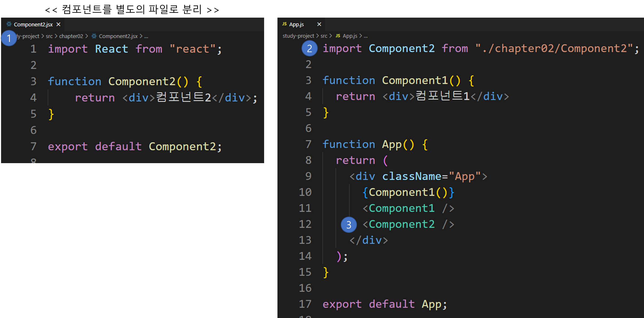Click the React icon on Component2.jsx tab
Image resolution: width=644 pixels, height=318 pixels.
[x=9, y=24]
